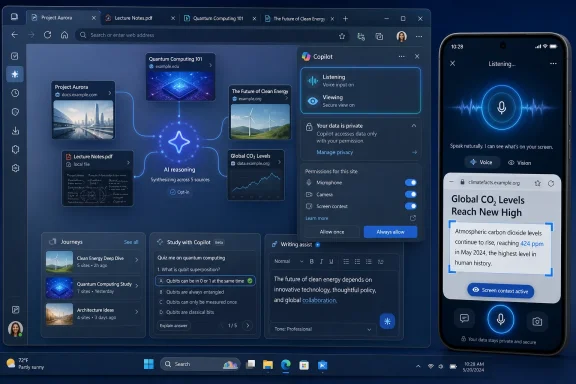576x384 pixels.
Task: Select quiz answer A about qubits
Action: (205, 281)
